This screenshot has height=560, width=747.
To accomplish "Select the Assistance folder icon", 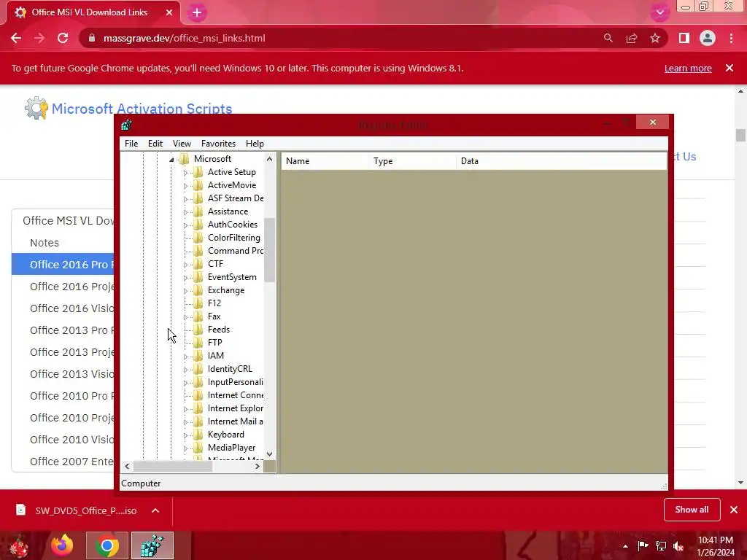I will tap(198, 211).
